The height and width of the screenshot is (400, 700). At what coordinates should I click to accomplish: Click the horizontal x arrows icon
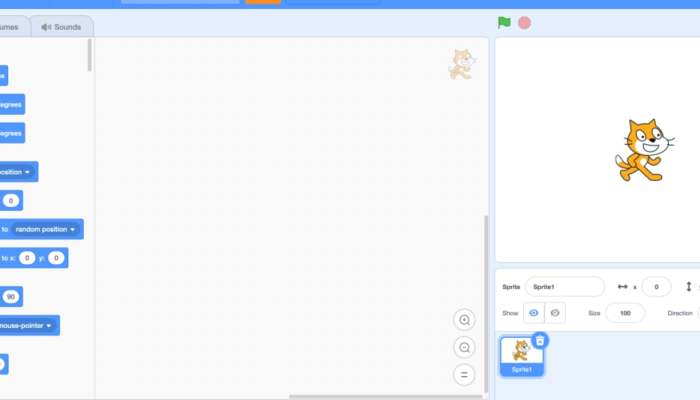point(622,287)
